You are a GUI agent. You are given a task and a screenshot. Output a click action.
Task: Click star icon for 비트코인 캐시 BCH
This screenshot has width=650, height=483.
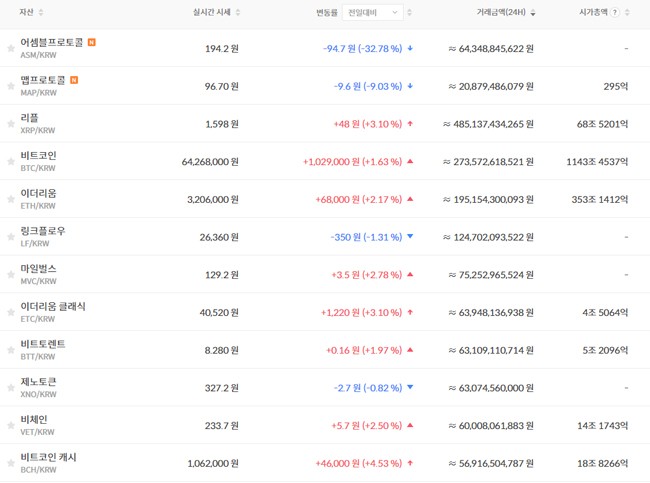coord(11,463)
